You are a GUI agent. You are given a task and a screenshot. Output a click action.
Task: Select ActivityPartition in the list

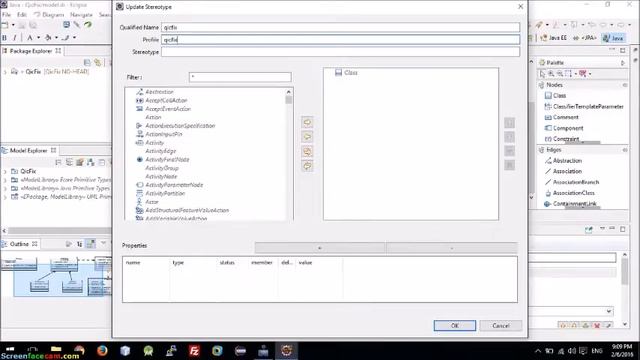[165, 193]
